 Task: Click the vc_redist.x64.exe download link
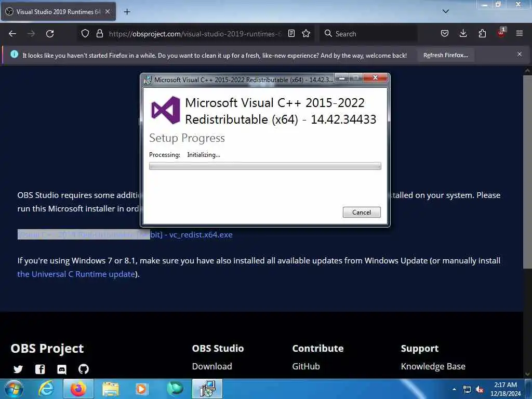click(x=125, y=235)
